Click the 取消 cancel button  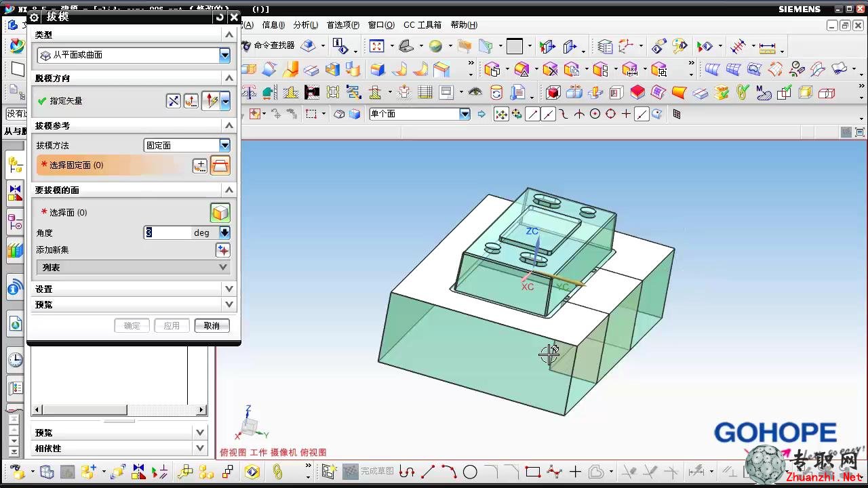[x=212, y=325]
